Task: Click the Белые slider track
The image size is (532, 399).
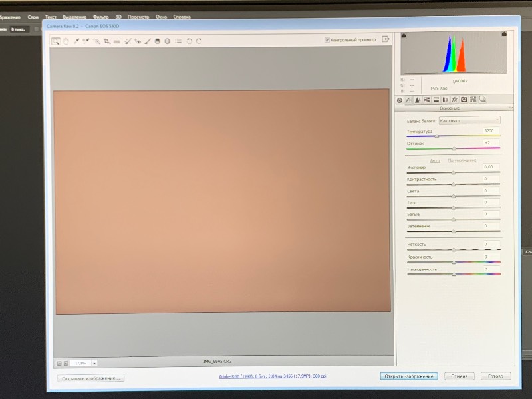Action: click(454, 219)
